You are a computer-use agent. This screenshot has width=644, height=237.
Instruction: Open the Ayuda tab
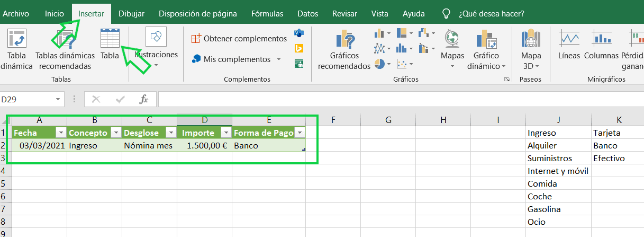[413, 14]
